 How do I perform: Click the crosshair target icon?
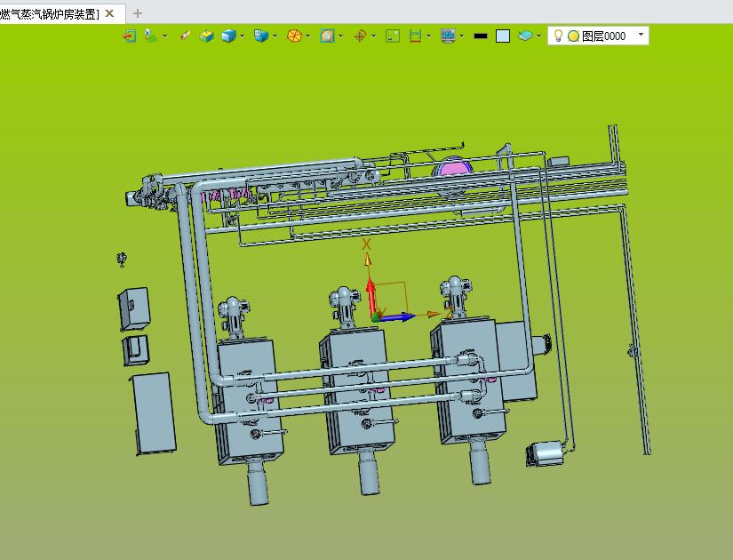[x=360, y=36]
